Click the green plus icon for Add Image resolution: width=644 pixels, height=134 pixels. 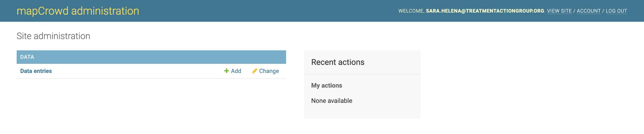(226, 71)
